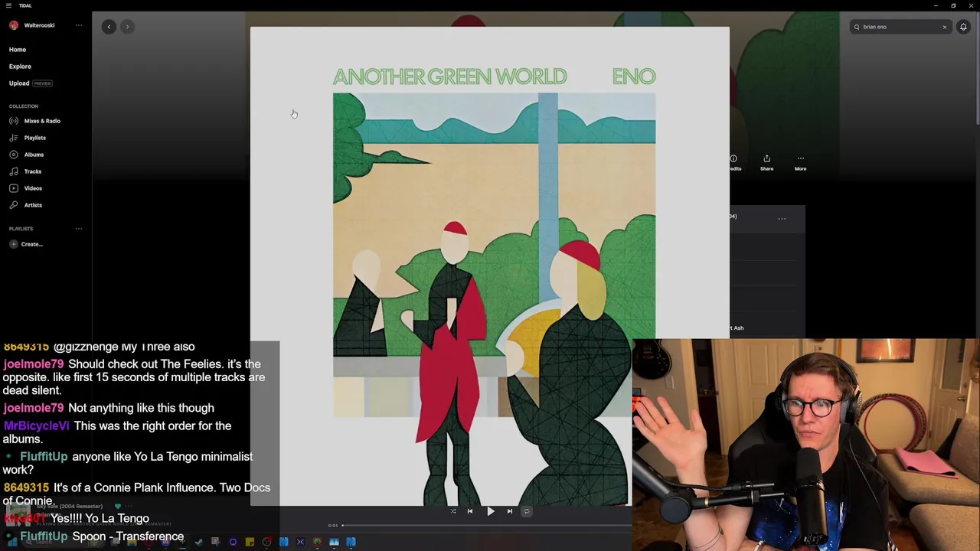Image resolution: width=980 pixels, height=551 pixels.
Task: Open the track list options dots
Action: (x=782, y=219)
